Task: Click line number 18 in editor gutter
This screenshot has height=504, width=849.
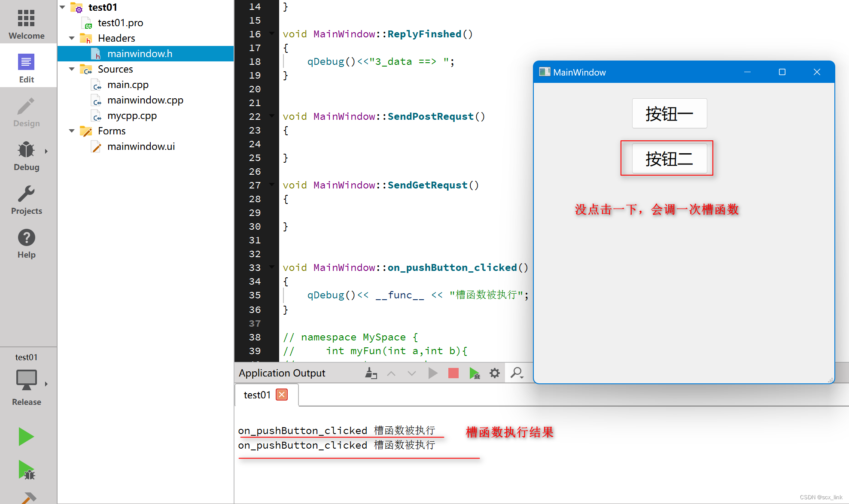Action: coord(255,61)
